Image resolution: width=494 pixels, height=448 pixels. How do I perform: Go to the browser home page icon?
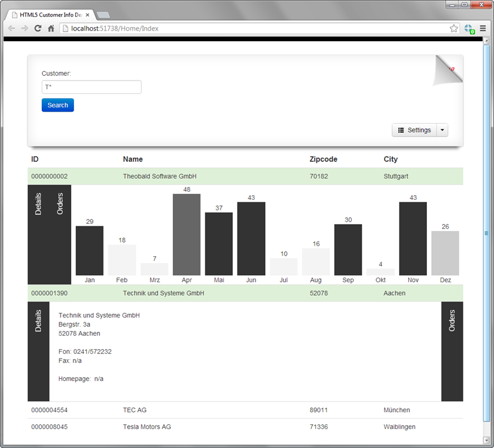(51, 28)
